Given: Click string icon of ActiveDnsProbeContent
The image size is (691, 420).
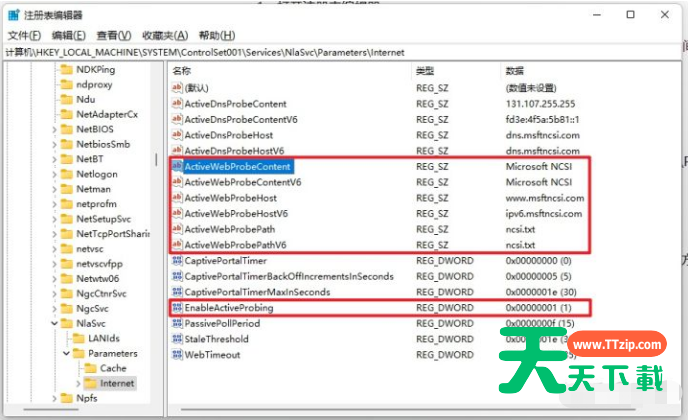Looking at the screenshot, I should [x=177, y=104].
